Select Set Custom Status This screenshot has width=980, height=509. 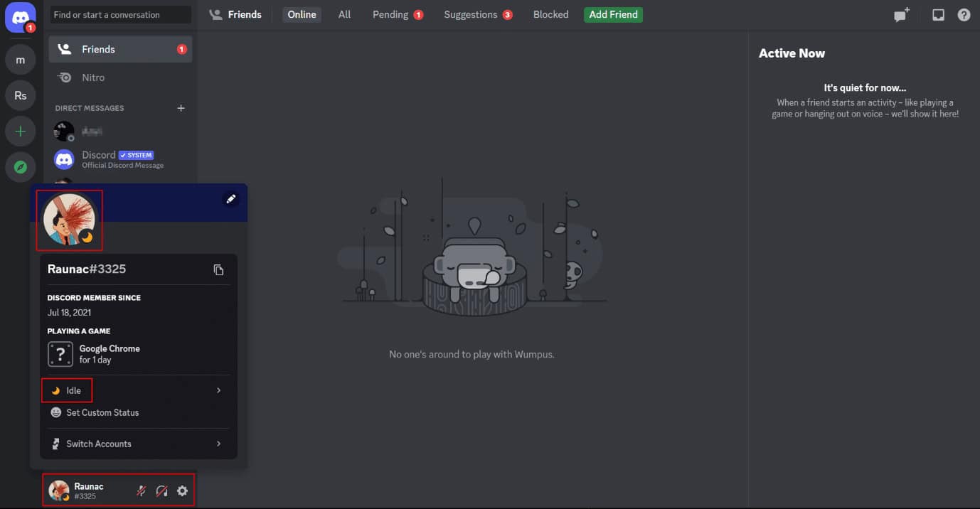(102, 412)
